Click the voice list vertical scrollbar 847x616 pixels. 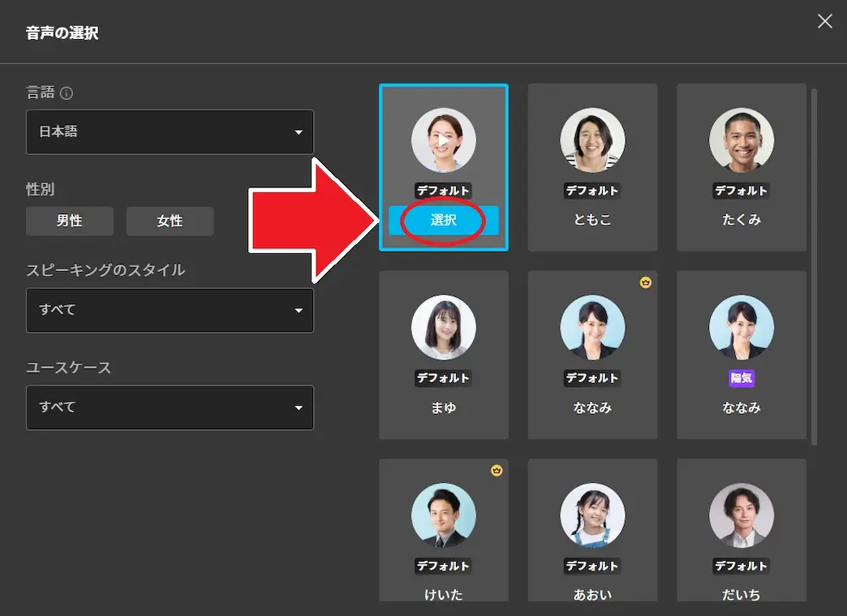814,267
